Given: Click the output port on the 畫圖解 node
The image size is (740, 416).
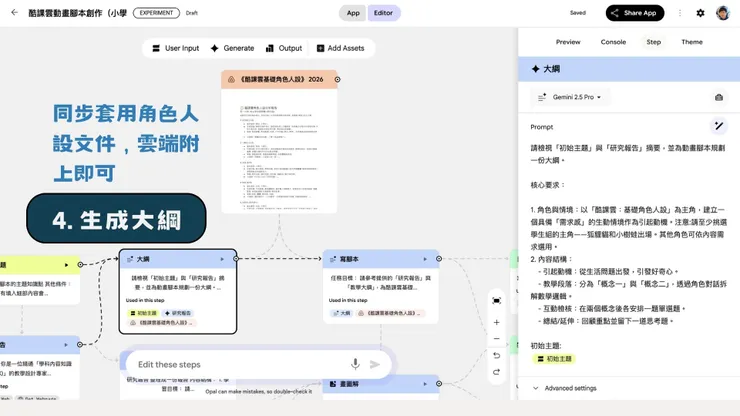Looking at the screenshot, I should [439, 384].
